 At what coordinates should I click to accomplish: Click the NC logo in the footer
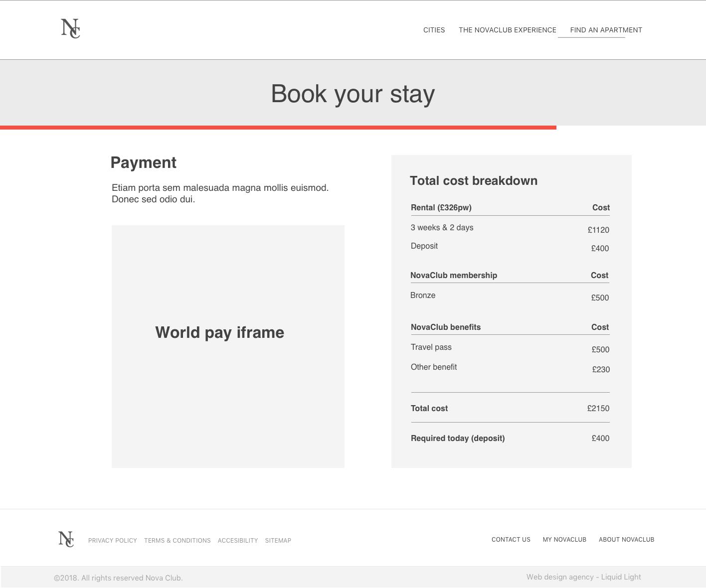tap(66, 539)
